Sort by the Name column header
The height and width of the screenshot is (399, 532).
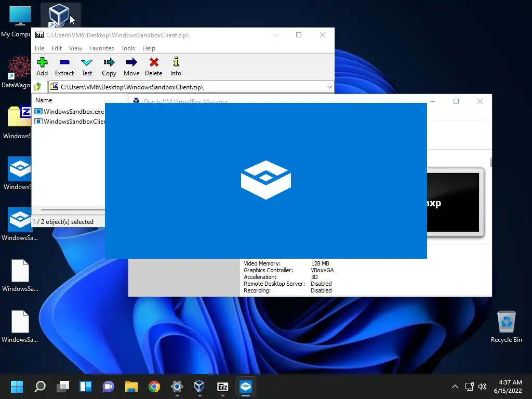tap(44, 100)
